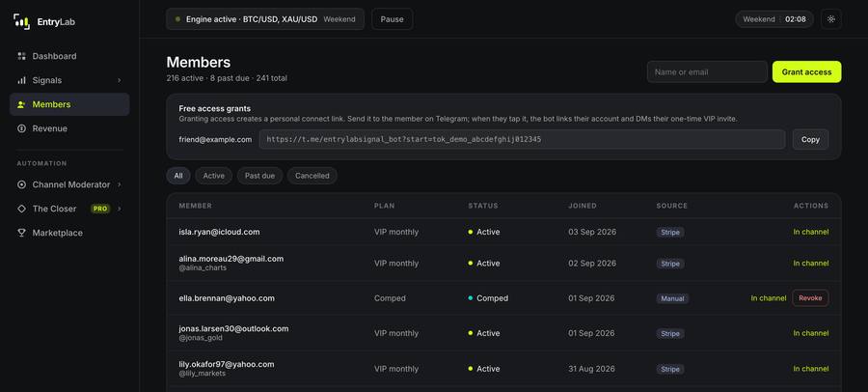
Task: Click the Channel Moderator target icon
Action: 21,184
